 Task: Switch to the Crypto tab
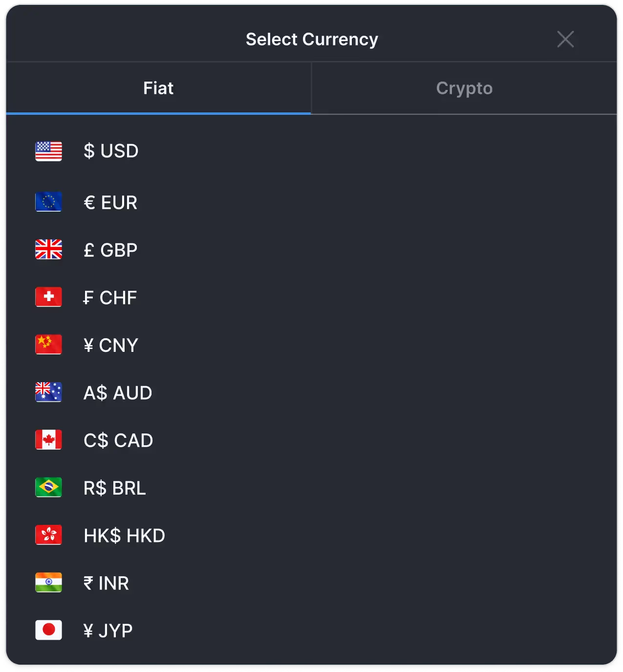coord(464,88)
